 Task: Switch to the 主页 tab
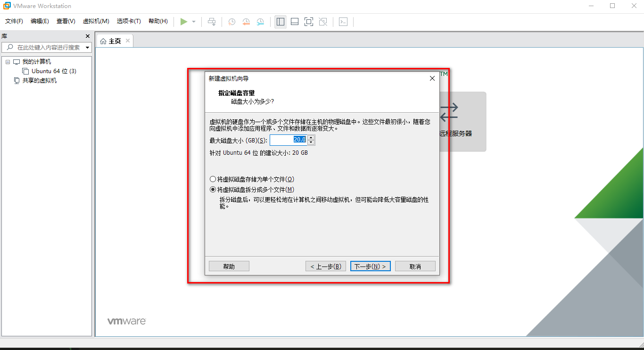[x=115, y=41]
